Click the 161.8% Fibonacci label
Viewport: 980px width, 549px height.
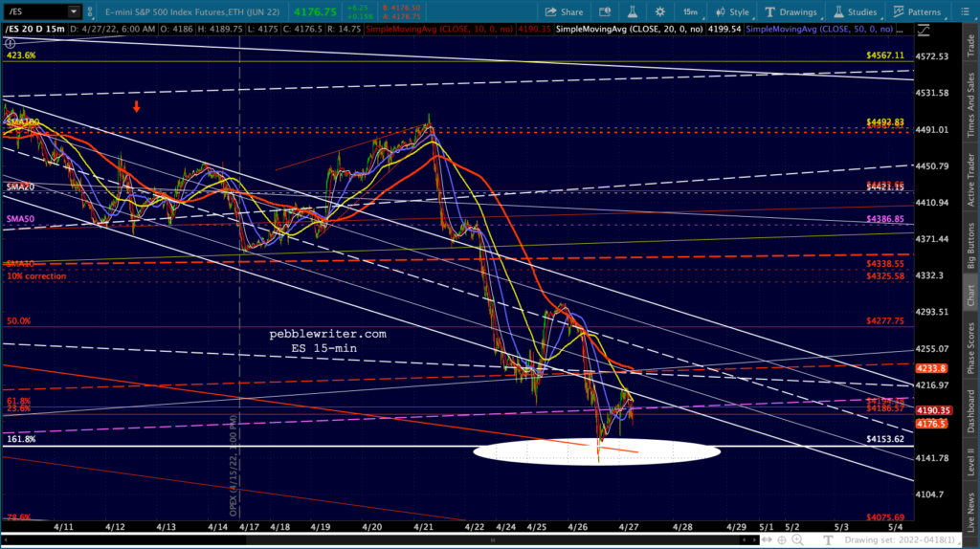click(x=21, y=439)
